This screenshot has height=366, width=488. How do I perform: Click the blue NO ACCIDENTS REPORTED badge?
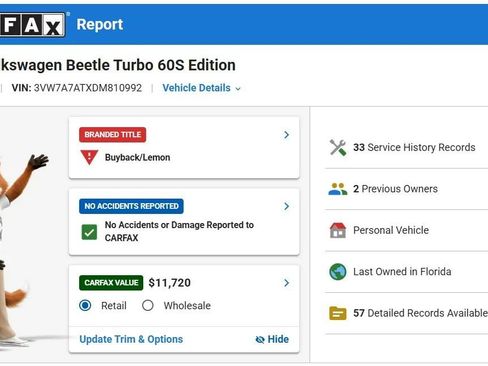click(x=131, y=206)
